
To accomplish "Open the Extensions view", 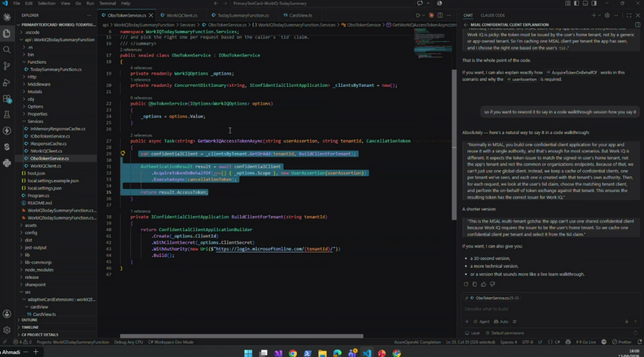I will pyautogui.click(x=6, y=99).
